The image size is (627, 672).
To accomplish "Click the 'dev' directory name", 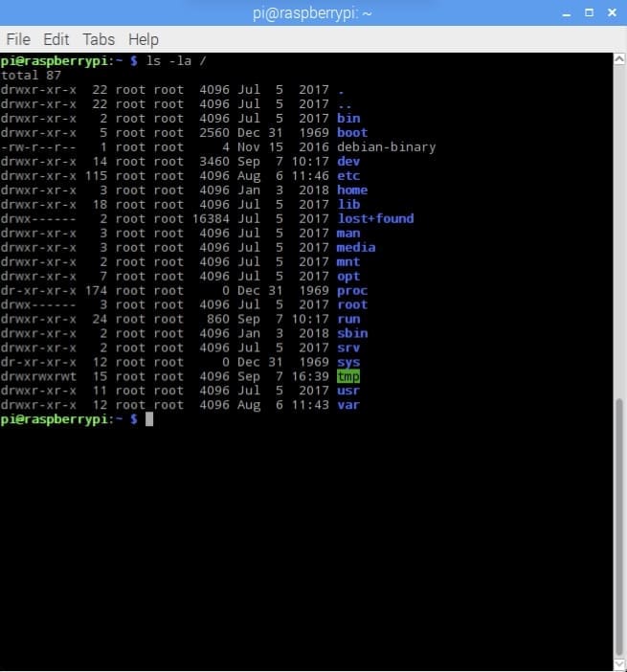I will pyautogui.click(x=348, y=161).
